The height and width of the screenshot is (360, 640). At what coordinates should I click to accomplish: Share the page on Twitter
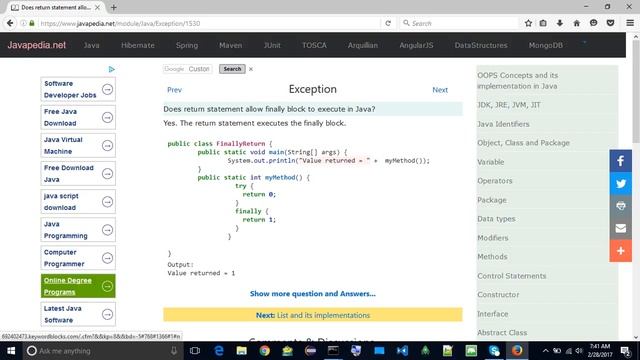point(620,183)
